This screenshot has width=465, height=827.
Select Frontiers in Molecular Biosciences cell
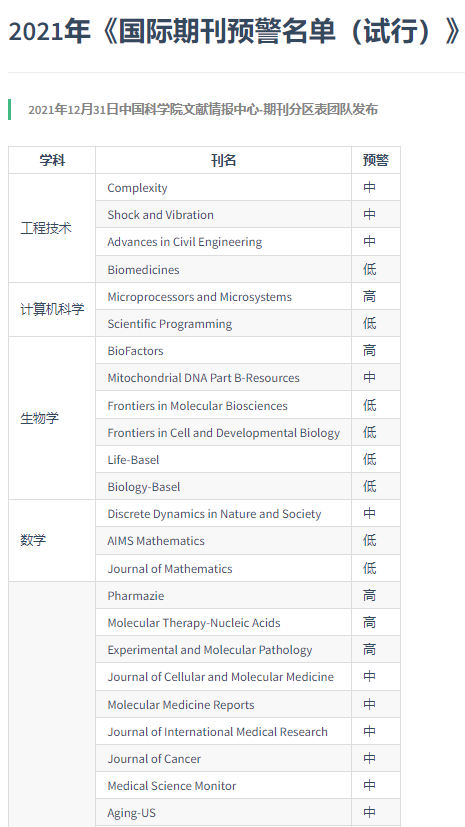coord(224,406)
